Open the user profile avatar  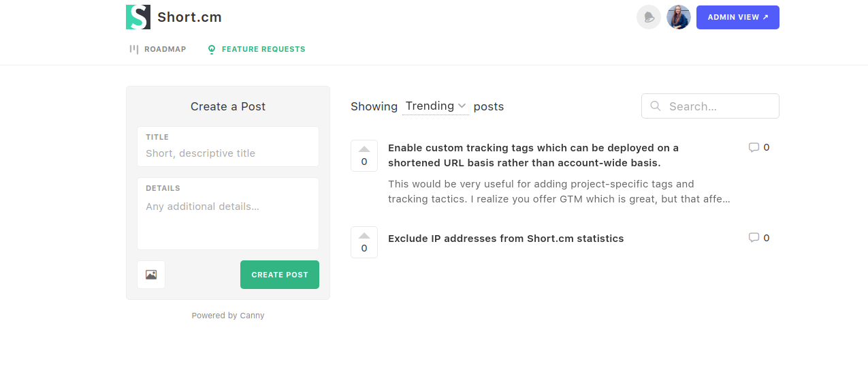pos(678,18)
